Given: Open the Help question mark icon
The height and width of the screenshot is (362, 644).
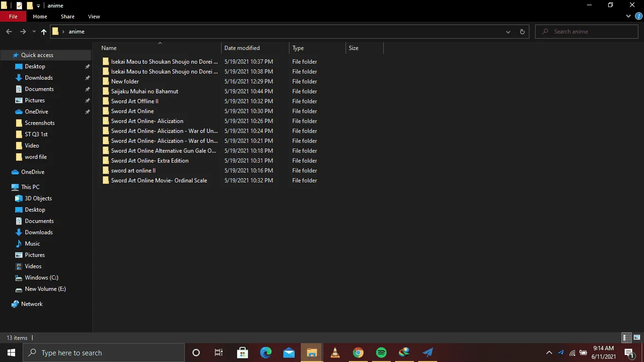Looking at the screenshot, I should pyautogui.click(x=639, y=16).
